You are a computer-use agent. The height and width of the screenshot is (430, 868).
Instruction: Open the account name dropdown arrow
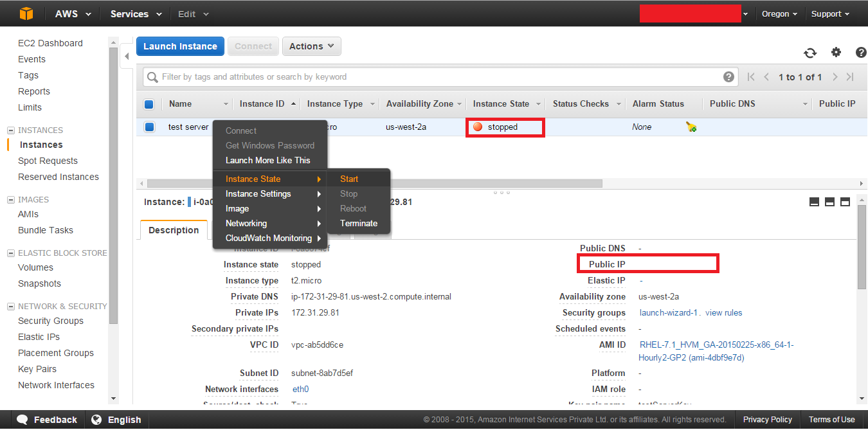click(745, 14)
